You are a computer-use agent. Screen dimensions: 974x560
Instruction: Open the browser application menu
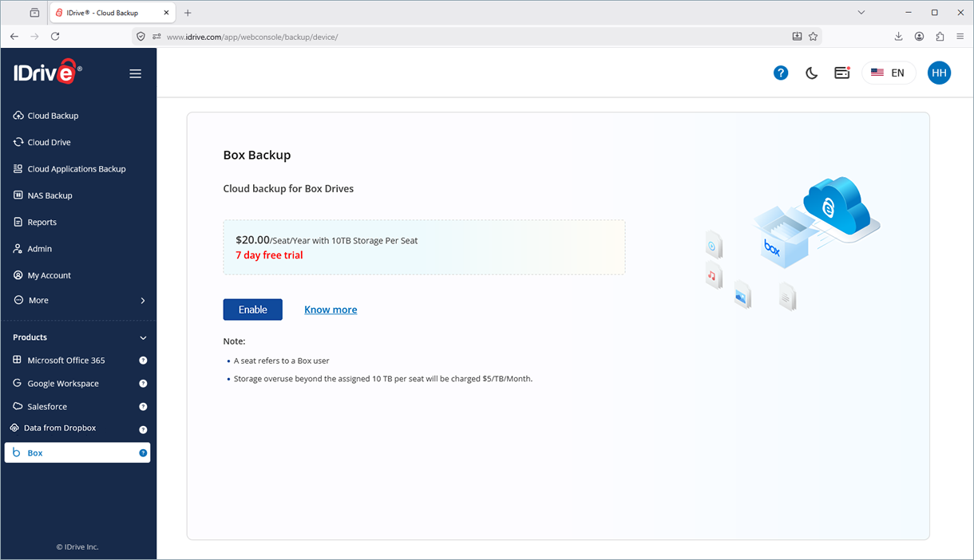[x=960, y=37]
